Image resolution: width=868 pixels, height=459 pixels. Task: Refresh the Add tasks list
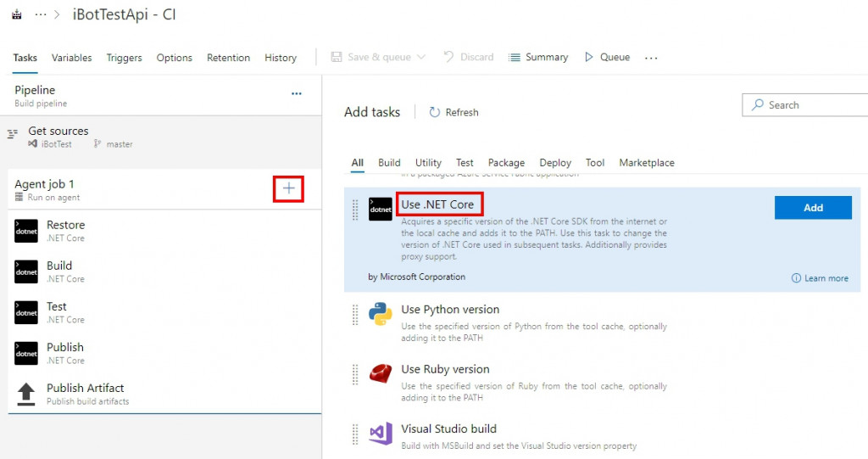tap(462, 112)
